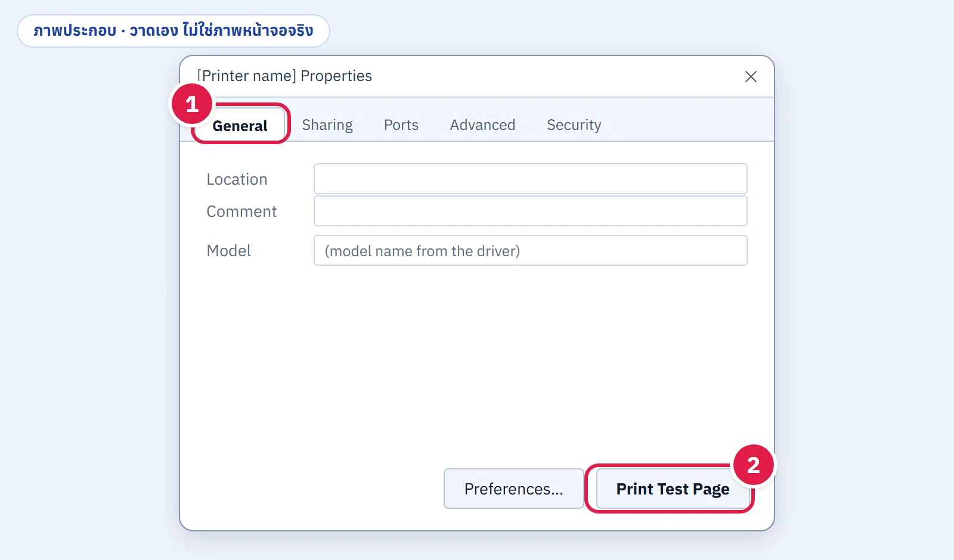Click the Location input field
This screenshot has height=560, width=954.
(x=531, y=179)
